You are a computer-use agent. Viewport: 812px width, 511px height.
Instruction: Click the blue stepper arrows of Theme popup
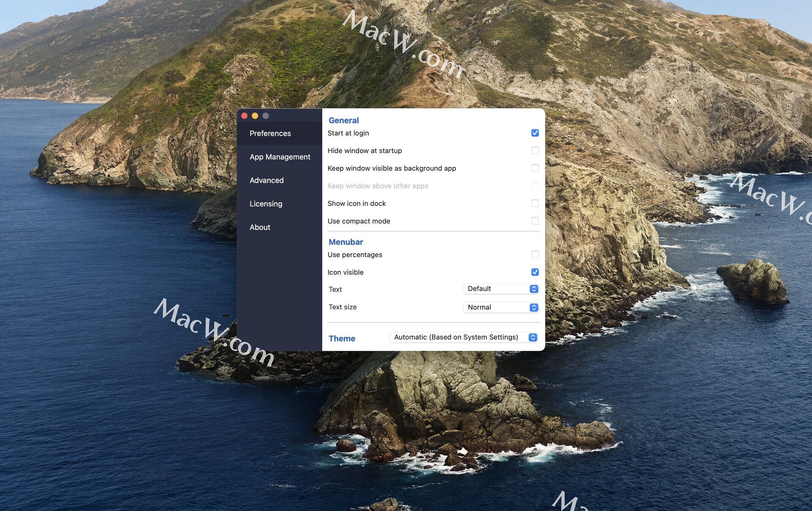point(533,337)
